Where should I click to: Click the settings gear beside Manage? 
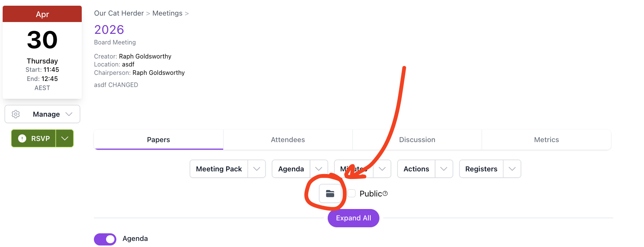pos(16,114)
